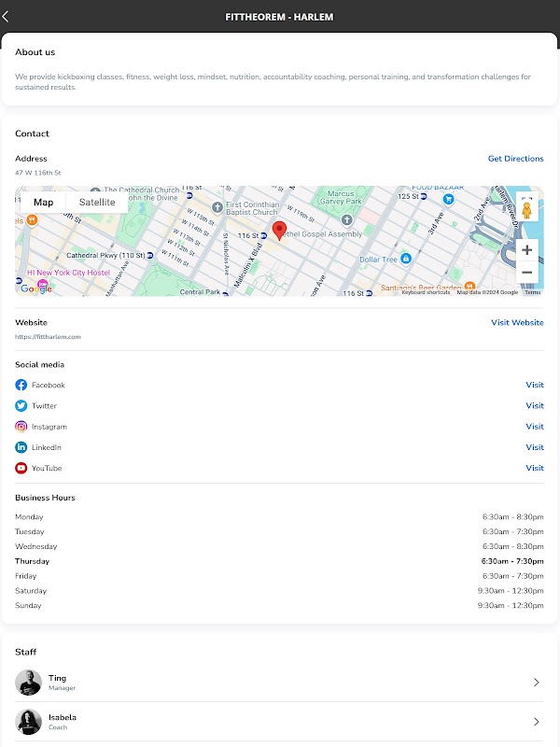This screenshot has height=747, width=560.
Task: Zoom in the map with plus button
Action: [x=526, y=249]
